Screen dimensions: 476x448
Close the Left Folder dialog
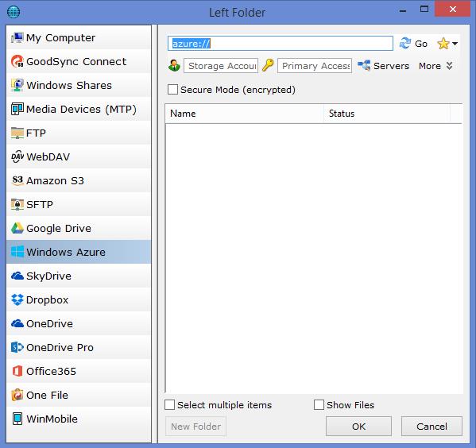pyautogui.click(x=453, y=9)
